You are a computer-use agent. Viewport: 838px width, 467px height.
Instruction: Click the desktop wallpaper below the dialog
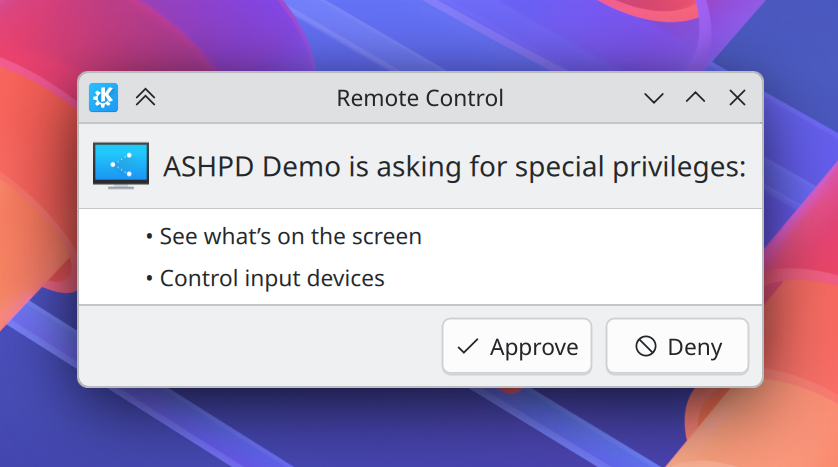[420, 428]
